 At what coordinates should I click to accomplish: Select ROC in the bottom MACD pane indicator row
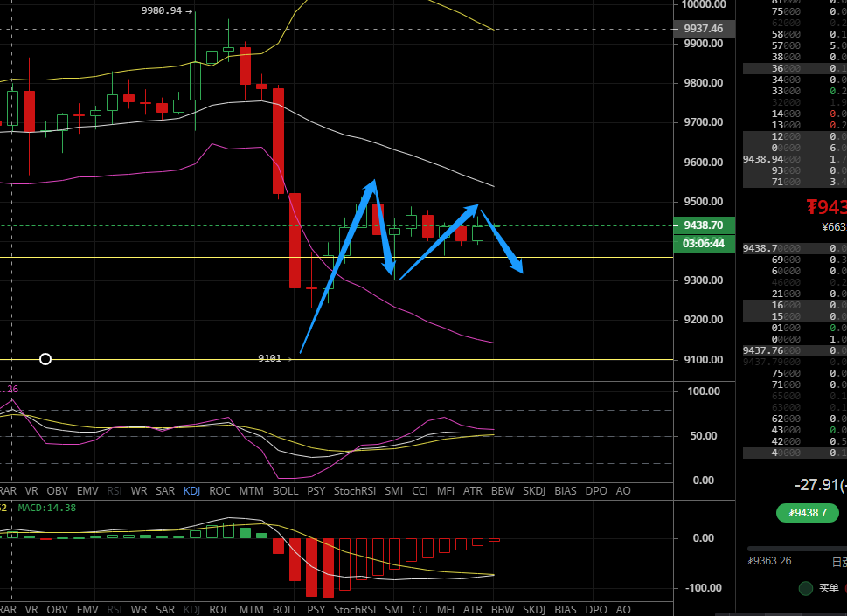(219, 610)
